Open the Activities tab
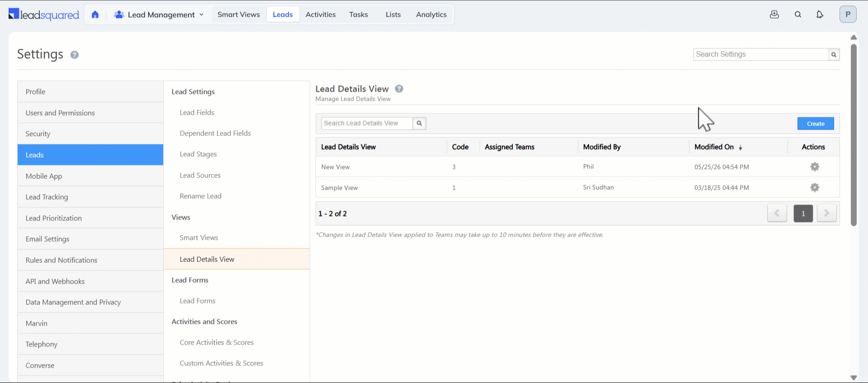868x383 pixels. pyautogui.click(x=321, y=14)
